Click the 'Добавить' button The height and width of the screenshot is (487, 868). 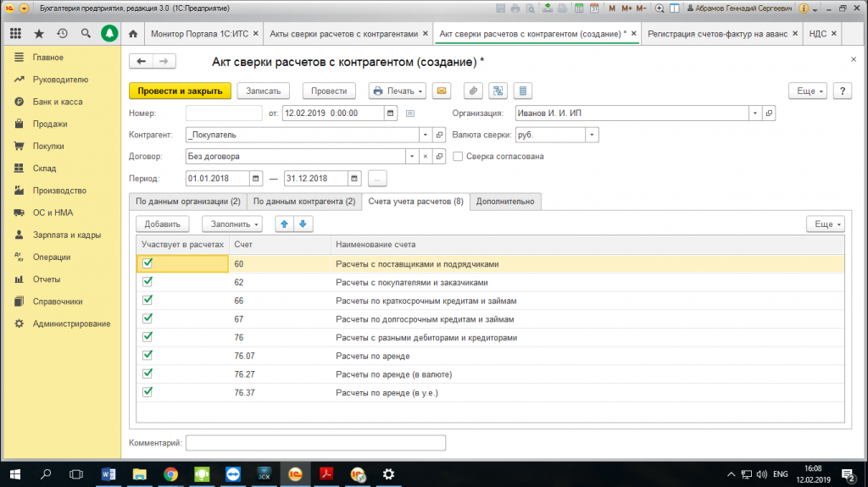click(x=163, y=224)
